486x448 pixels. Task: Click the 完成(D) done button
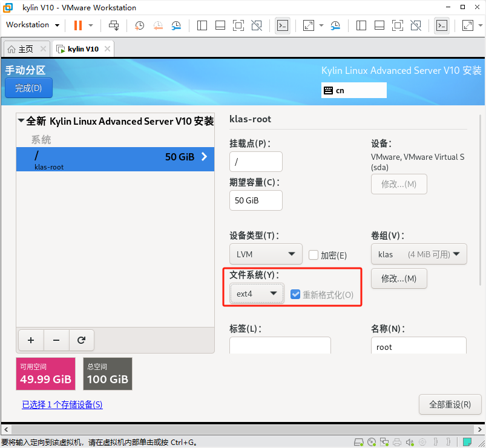[28, 88]
